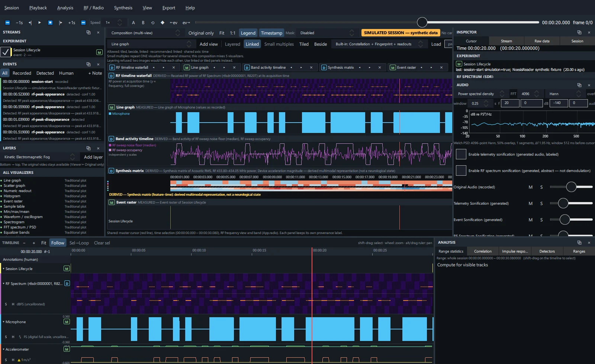The width and height of the screenshot is (595, 364).
Task: Step one frame backward in the transport bar
Action: pyautogui.click(x=30, y=23)
